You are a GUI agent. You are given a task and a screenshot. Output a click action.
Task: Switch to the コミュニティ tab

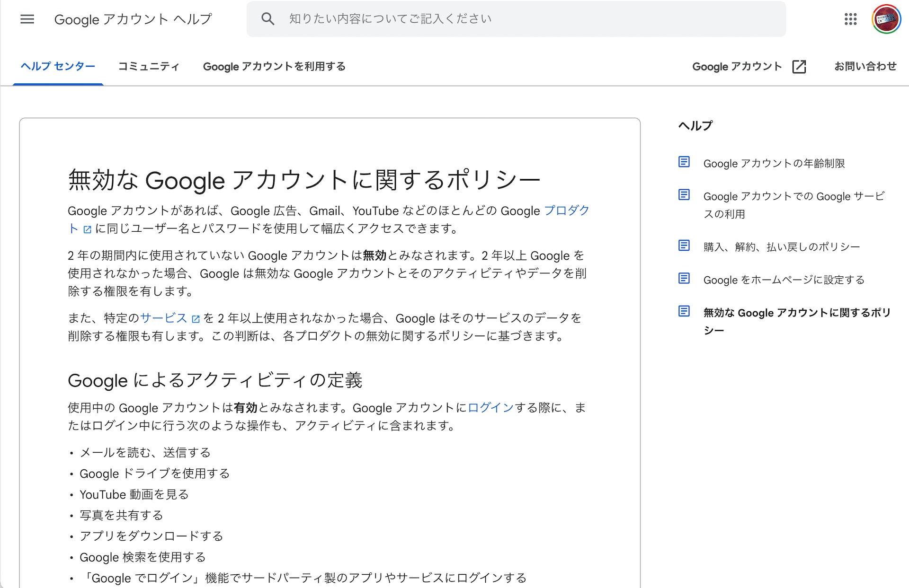(x=149, y=66)
